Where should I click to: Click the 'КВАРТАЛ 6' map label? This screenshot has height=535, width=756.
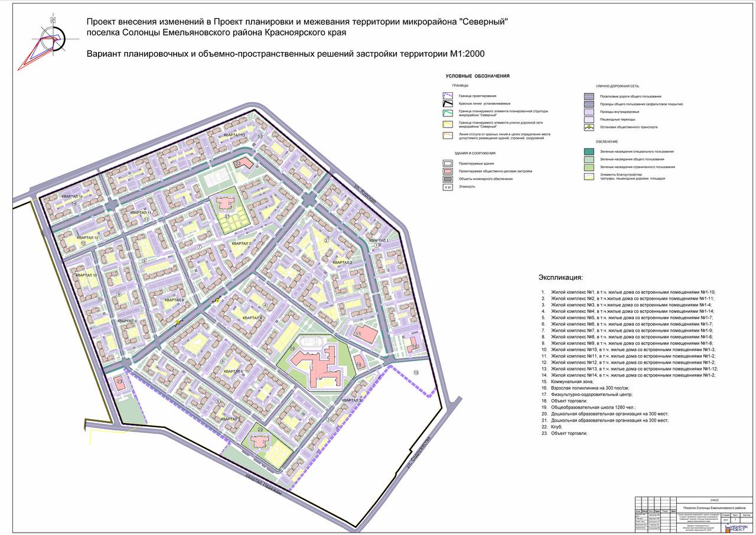234,371
